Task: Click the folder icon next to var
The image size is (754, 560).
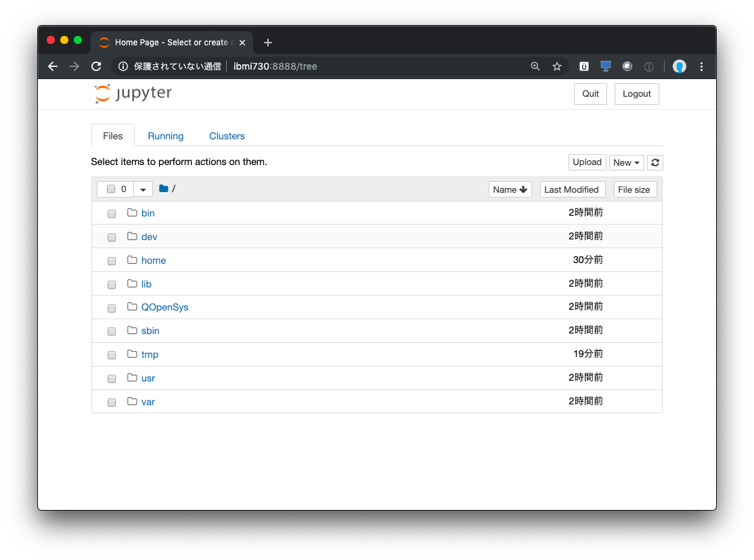Action: point(132,401)
